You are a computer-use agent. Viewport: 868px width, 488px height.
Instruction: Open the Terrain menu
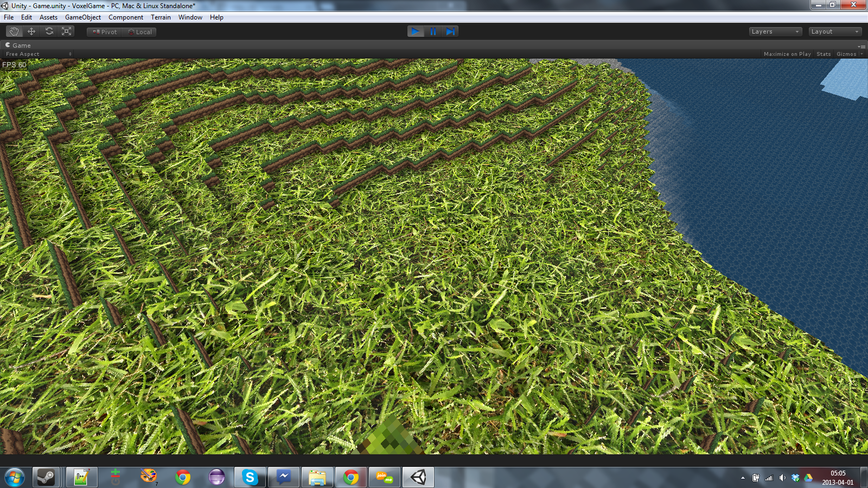[x=161, y=17]
